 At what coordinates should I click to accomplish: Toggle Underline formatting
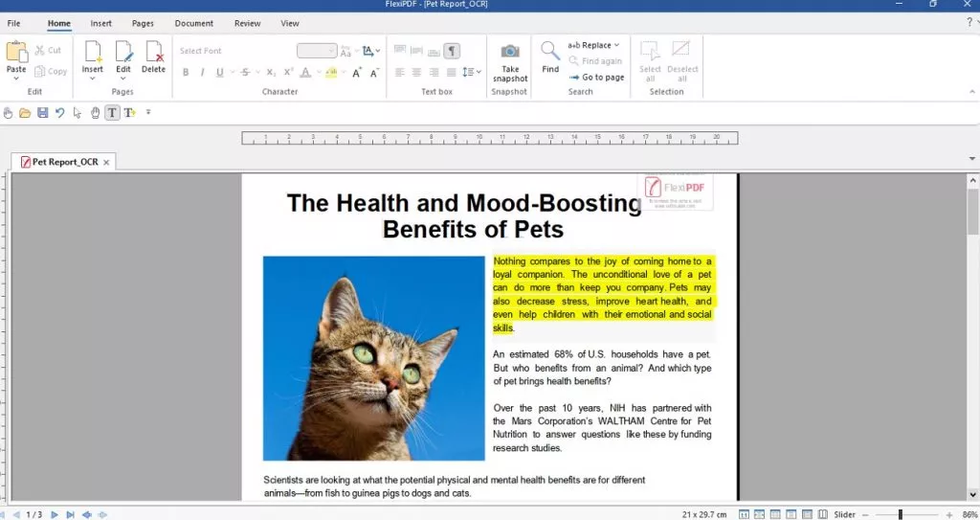pyautogui.click(x=219, y=73)
